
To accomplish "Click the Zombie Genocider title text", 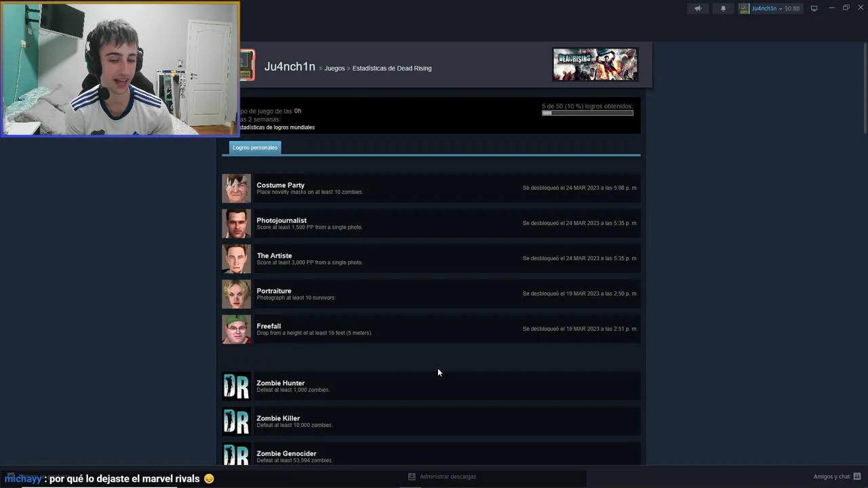I will [x=286, y=453].
